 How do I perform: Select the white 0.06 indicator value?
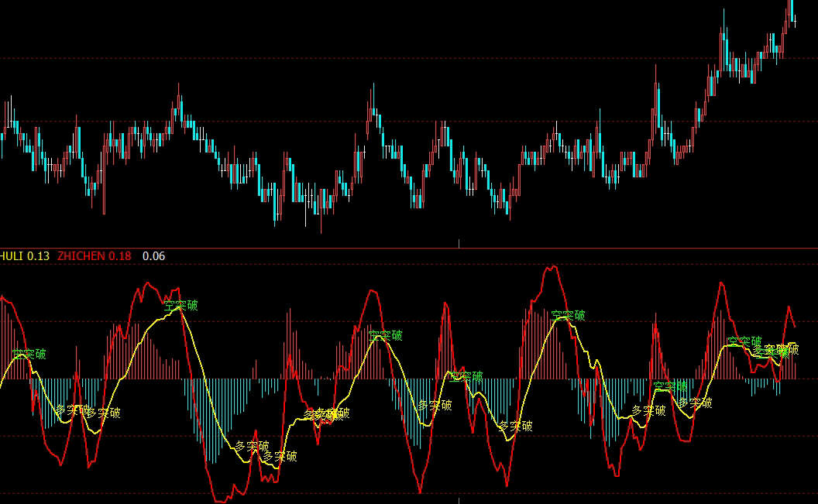pos(154,256)
